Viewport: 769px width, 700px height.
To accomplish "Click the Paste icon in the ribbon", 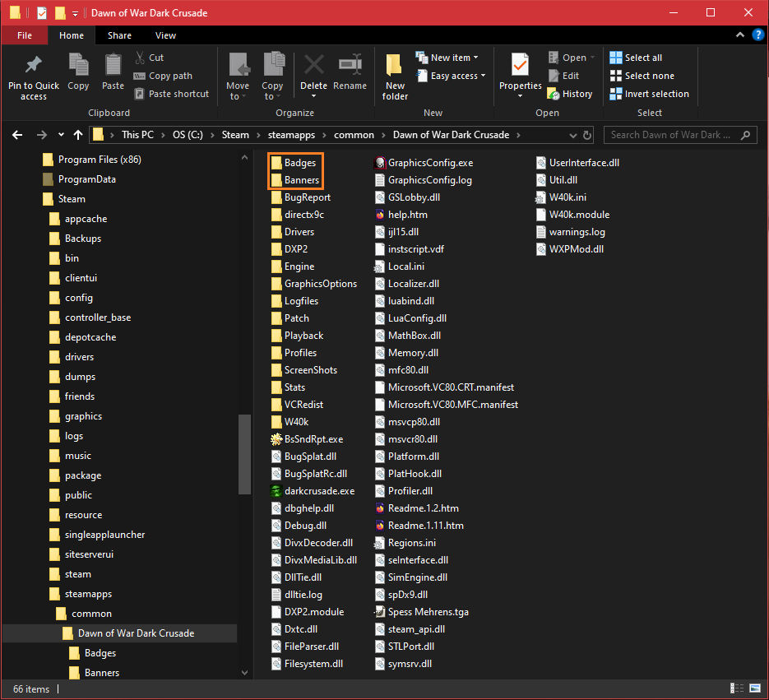I will (x=113, y=65).
